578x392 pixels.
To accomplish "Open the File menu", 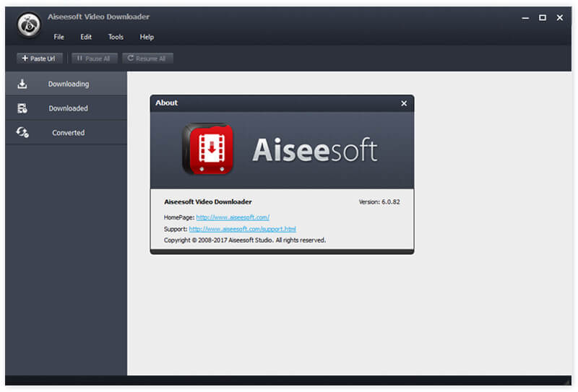I will (x=59, y=37).
